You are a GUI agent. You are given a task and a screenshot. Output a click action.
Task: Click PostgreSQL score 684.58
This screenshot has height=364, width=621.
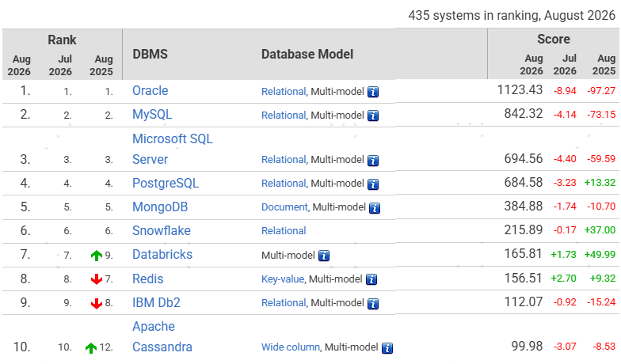[x=523, y=182]
